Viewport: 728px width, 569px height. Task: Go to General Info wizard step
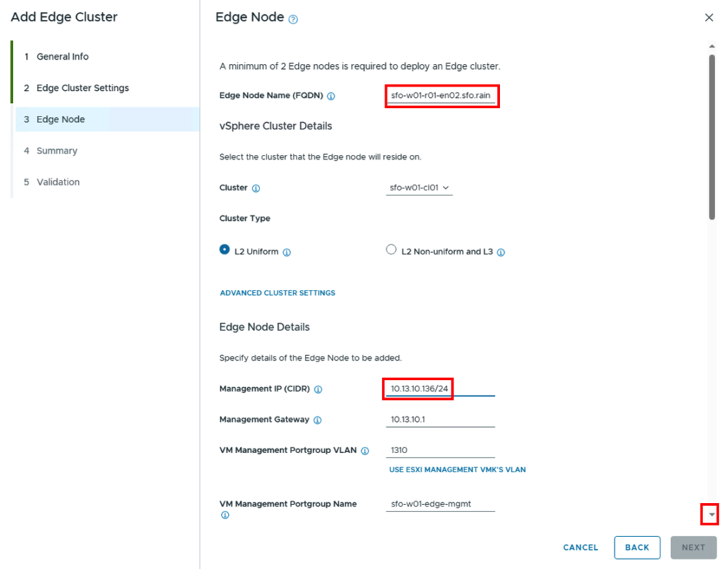[x=63, y=57]
